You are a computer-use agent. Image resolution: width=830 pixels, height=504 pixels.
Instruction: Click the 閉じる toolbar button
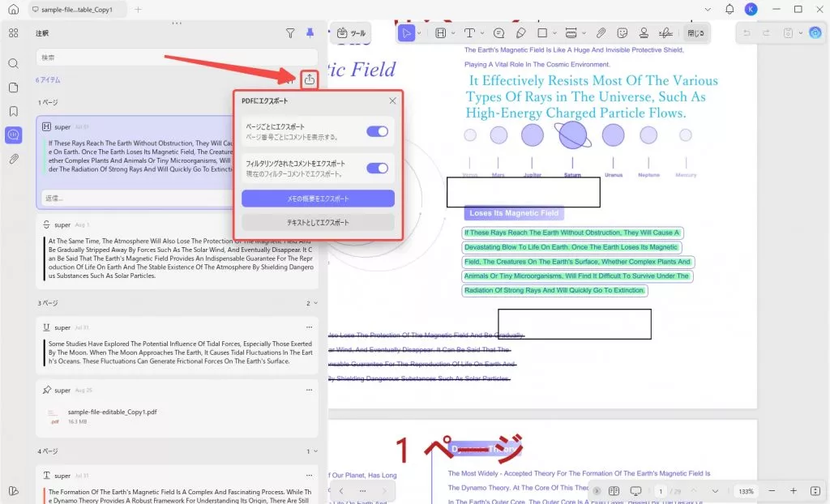[x=695, y=33]
